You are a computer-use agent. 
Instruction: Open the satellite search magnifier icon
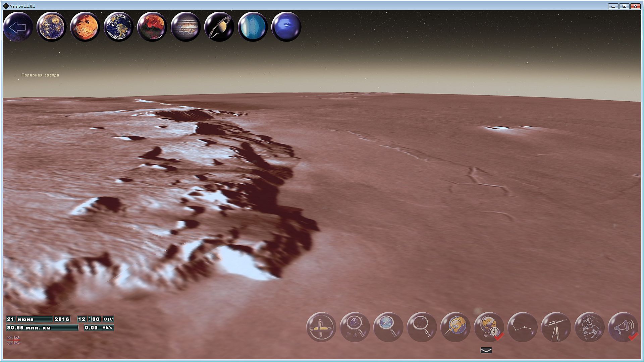tap(388, 327)
